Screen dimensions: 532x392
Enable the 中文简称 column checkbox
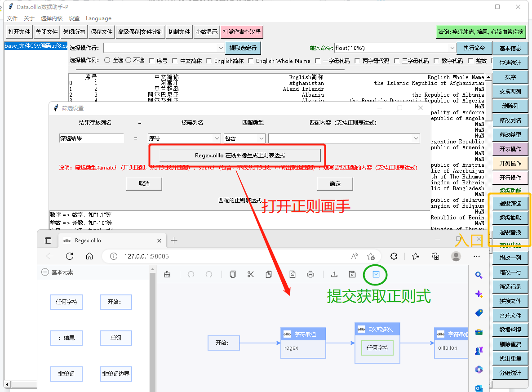pyautogui.click(x=175, y=61)
